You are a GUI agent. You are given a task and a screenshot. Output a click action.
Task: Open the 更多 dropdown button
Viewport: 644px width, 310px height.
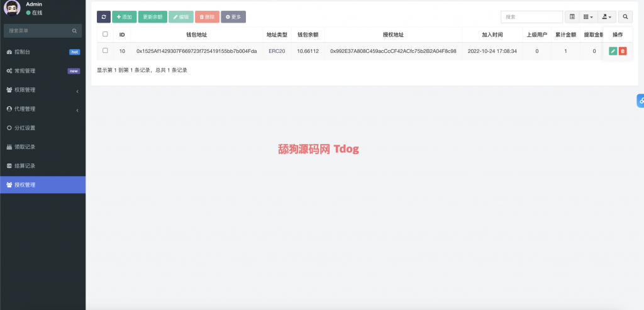coord(233,17)
